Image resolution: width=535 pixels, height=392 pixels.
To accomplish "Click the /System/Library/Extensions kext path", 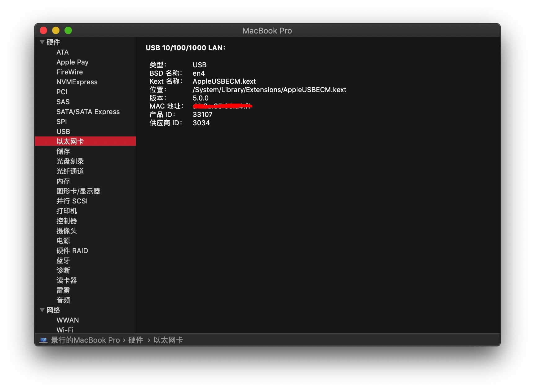I will [269, 90].
